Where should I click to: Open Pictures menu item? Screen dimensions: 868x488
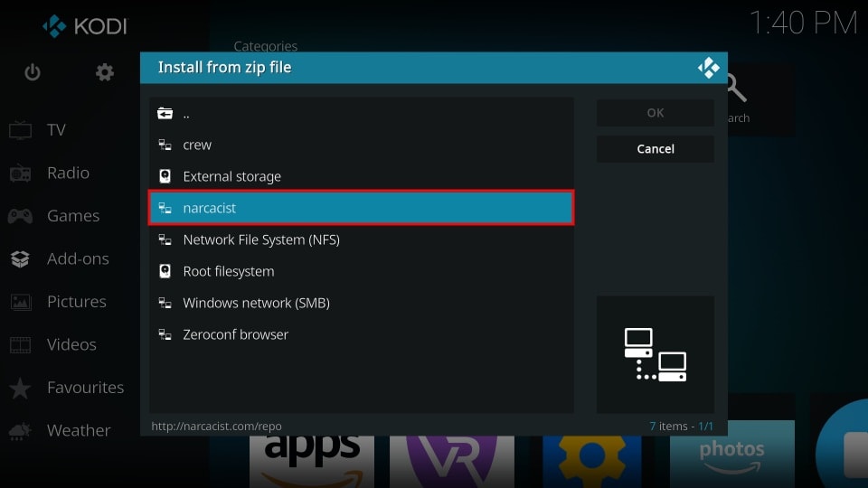(76, 302)
